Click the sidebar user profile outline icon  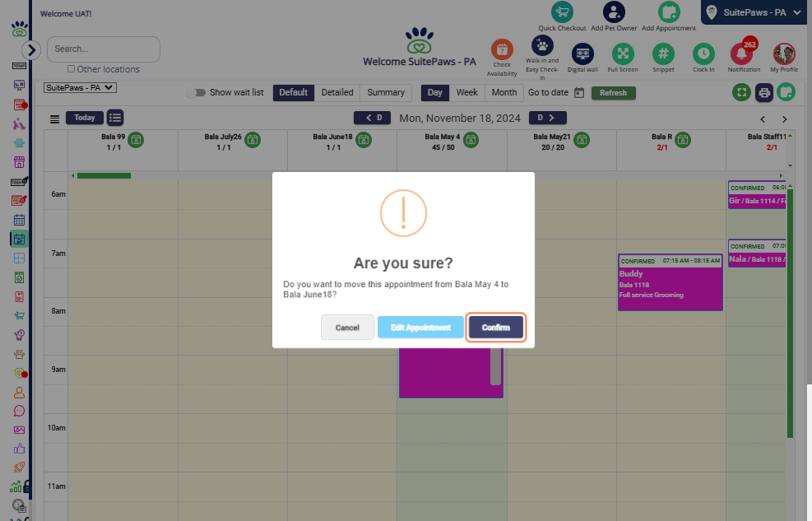tap(19, 393)
